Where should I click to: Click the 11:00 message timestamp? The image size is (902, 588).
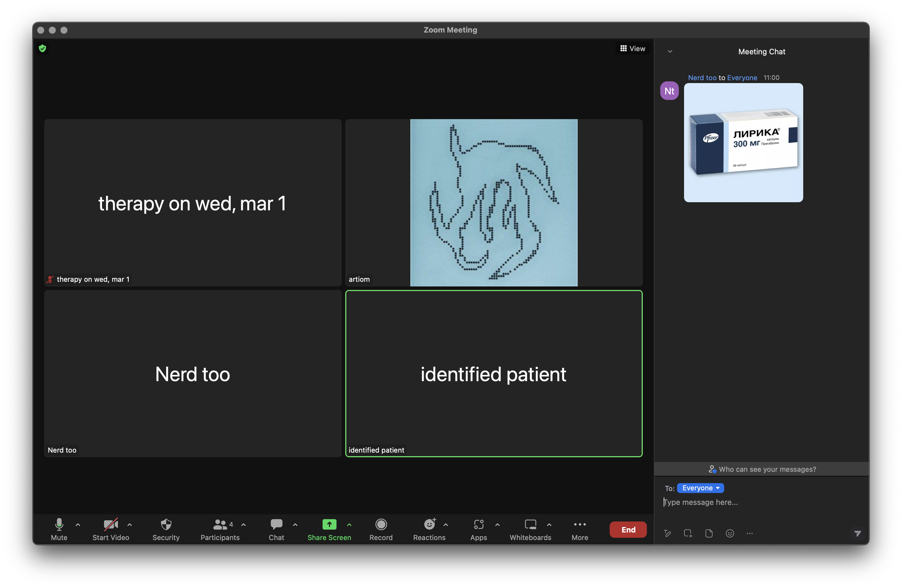[x=771, y=78]
